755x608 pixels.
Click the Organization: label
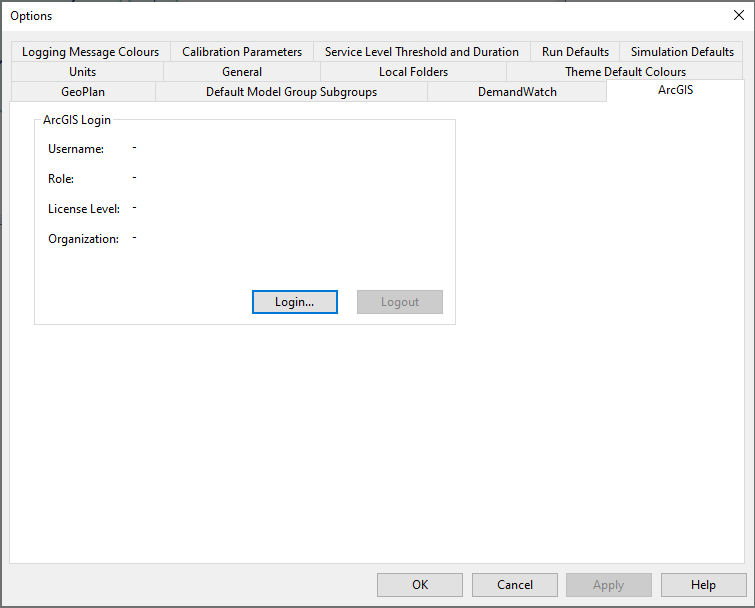point(83,239)
